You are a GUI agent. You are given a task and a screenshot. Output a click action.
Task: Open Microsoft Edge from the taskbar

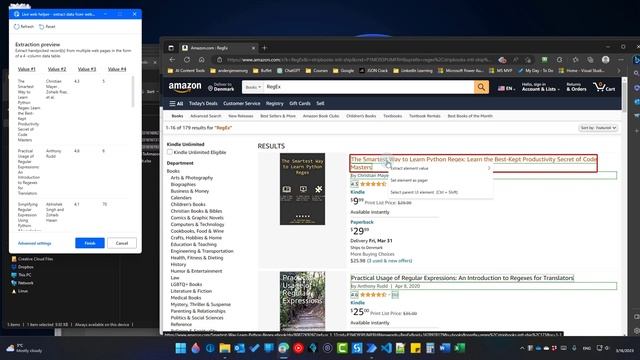click(283, 348)
